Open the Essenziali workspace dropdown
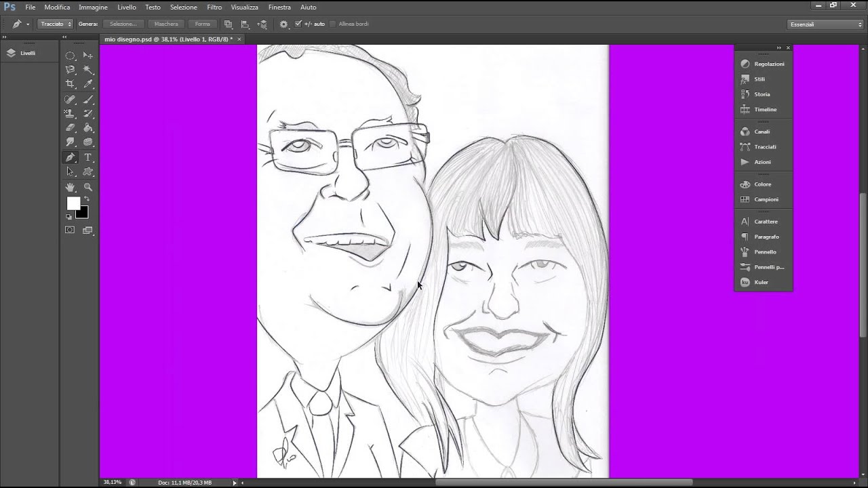Viewport: 868px width, 488px height. click(825, 24)
